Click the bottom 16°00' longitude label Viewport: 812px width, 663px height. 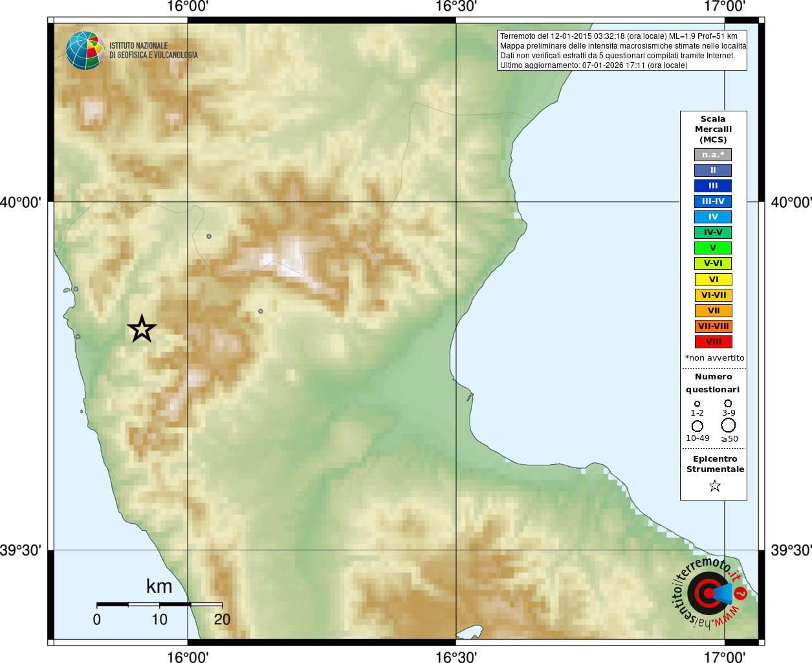[x=188, y=657]
